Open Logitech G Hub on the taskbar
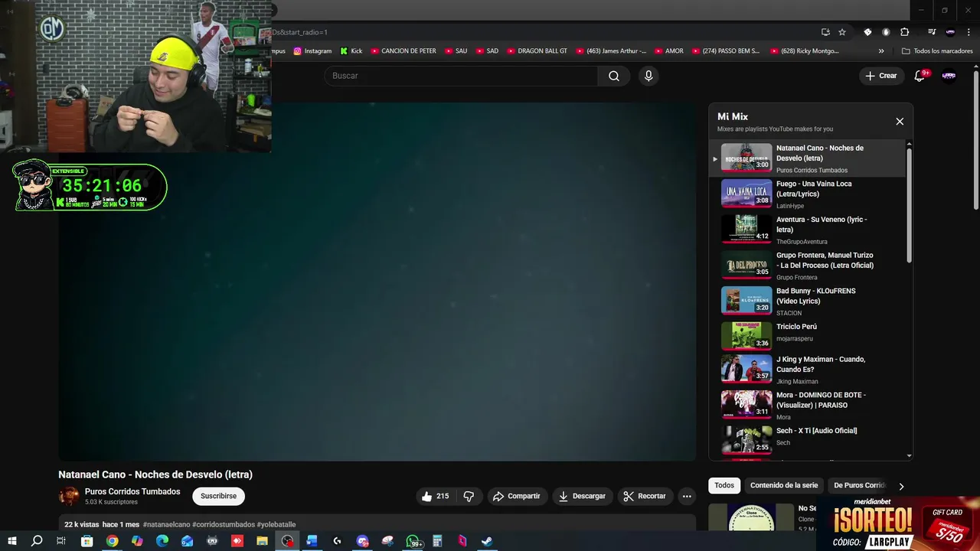The height and width of the screenshot is (551, 980). 337,541
